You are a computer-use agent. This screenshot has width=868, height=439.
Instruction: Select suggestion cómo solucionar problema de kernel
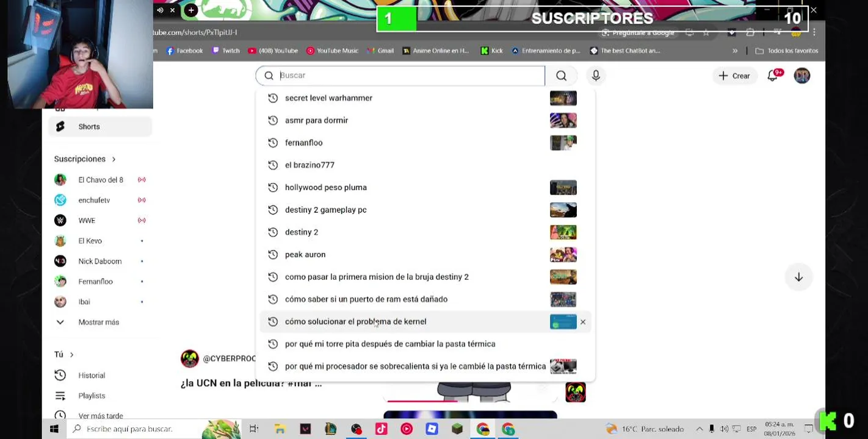click(425, 322)
